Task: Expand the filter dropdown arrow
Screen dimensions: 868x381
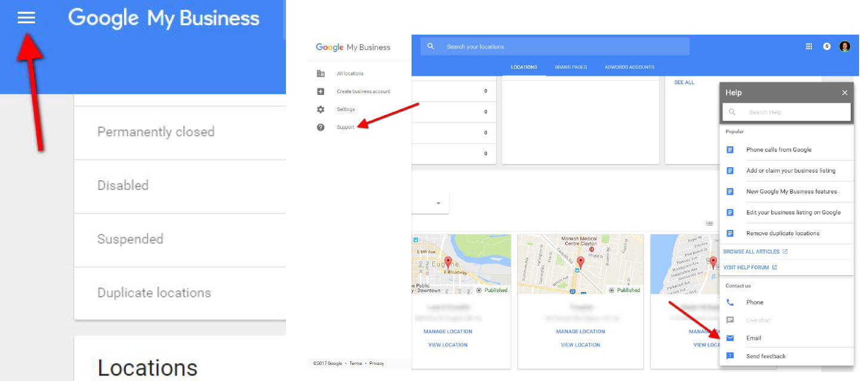Action: 438,204
